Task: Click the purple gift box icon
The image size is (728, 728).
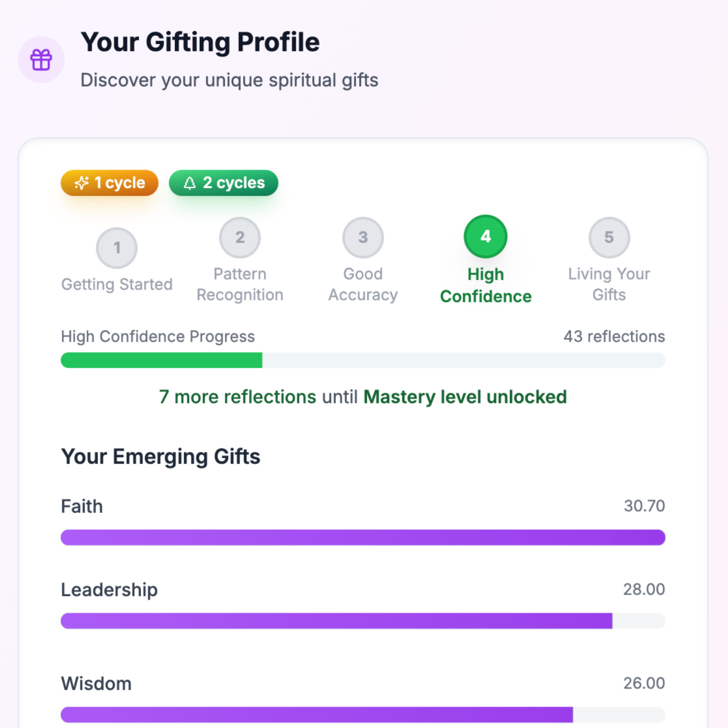Action: coord(41,60)
